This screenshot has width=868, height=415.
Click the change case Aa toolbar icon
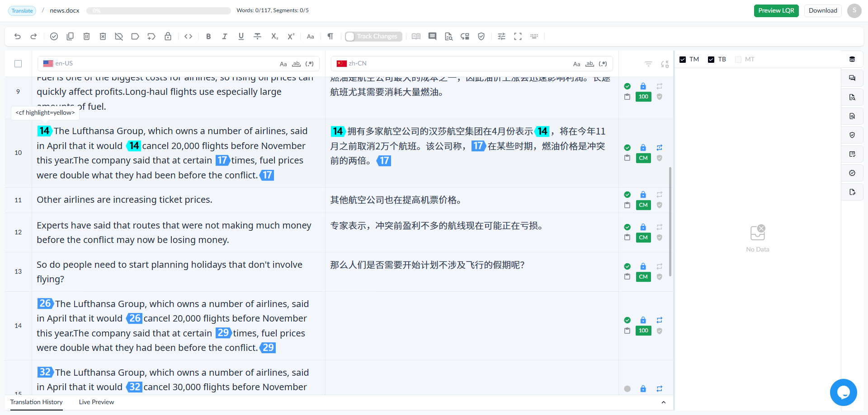311,37
